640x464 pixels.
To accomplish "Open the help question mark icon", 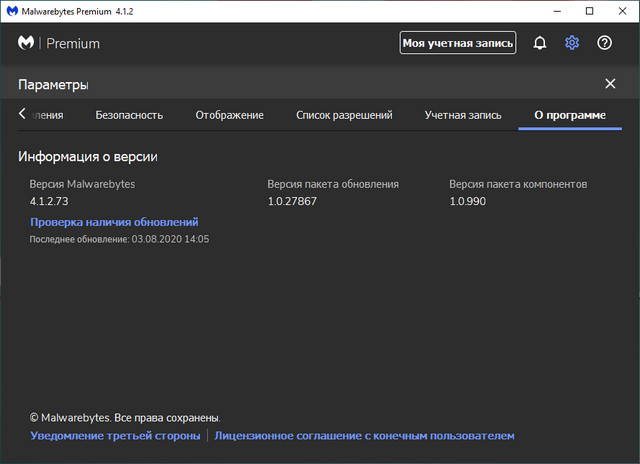I will [x=604, y=43].
